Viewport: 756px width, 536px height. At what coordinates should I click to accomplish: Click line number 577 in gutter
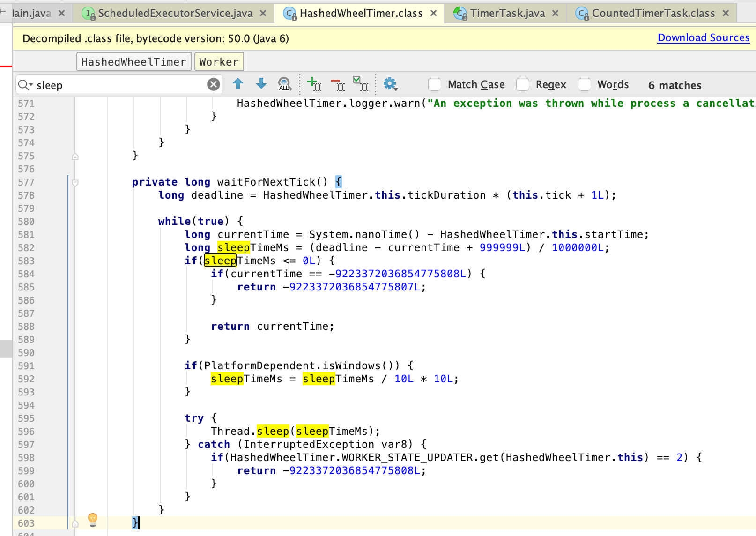click(x=26, y=182)
